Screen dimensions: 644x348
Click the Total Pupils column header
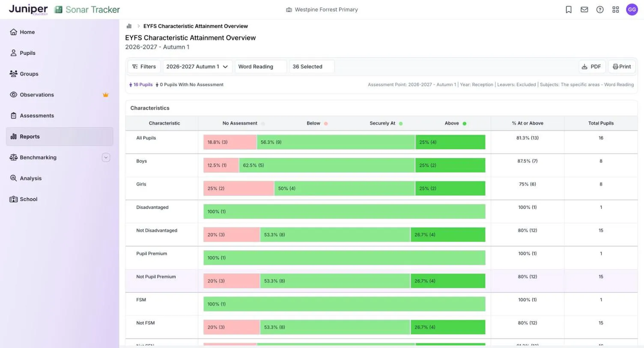click(x=601, y=123)
